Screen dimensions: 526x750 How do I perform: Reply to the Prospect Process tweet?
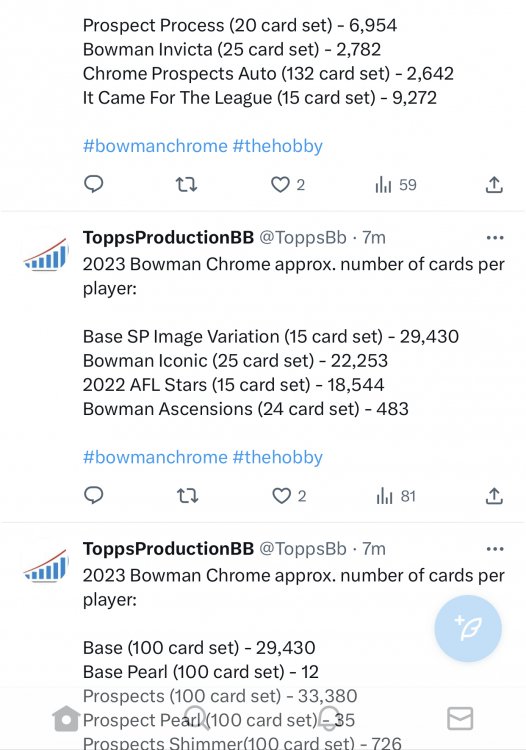point(94,184)
